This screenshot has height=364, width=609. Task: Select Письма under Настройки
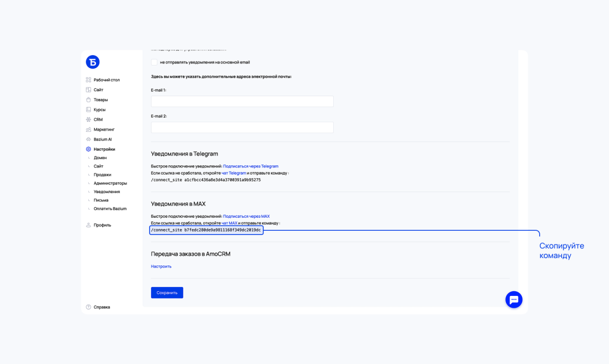pyautogui.click(x=101, y=200)
